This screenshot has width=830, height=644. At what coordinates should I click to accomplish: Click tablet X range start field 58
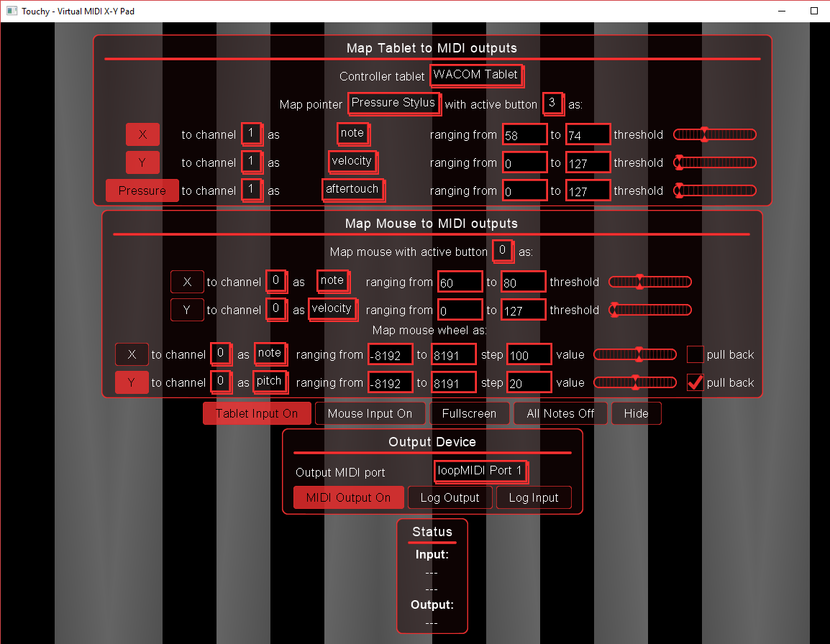[x=525, y=134]
